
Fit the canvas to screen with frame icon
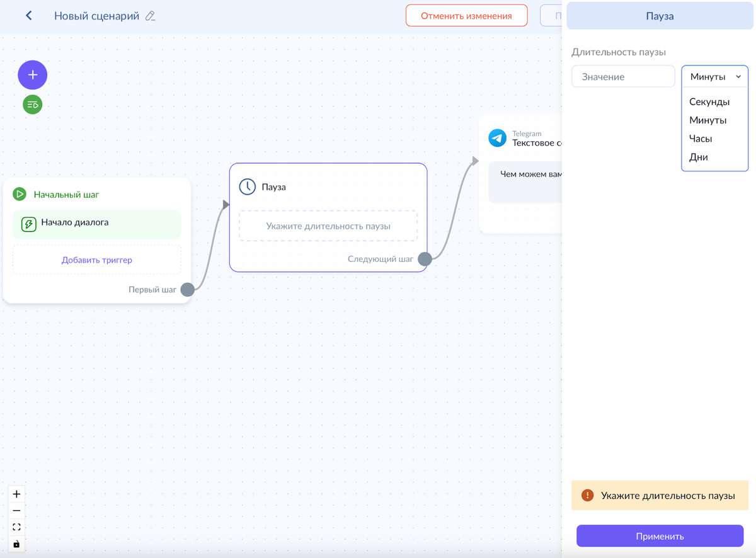16,527
